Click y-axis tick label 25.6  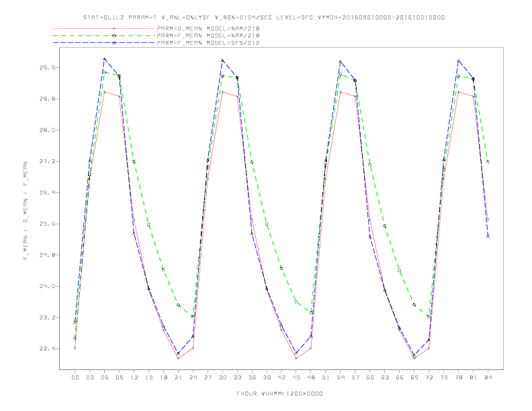tap(47, 224)
